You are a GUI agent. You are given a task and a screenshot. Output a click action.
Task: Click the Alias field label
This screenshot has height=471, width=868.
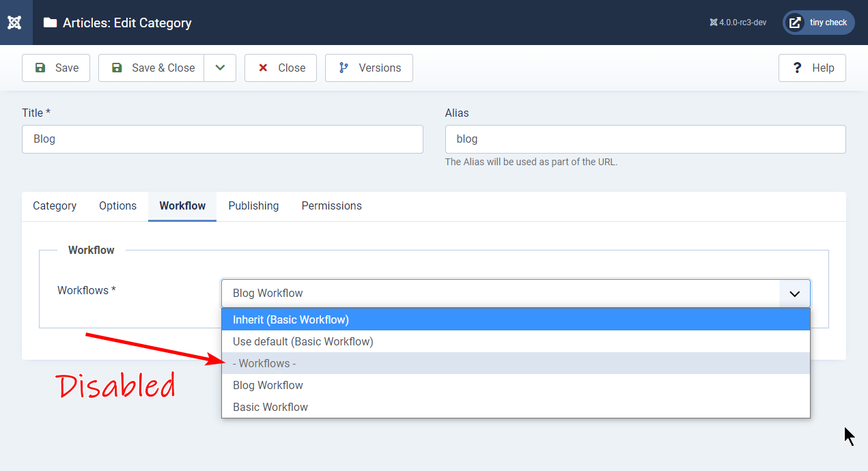coord(457,113)
